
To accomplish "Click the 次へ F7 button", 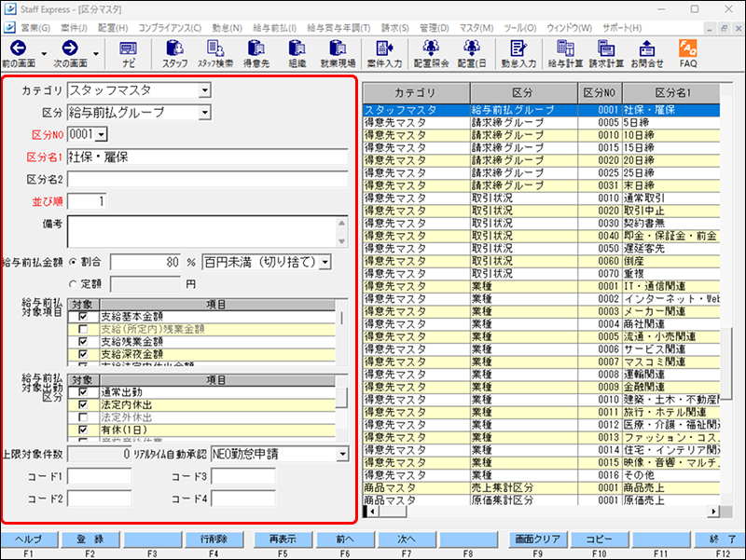I will pyautogui.click(x=407, y=540).
